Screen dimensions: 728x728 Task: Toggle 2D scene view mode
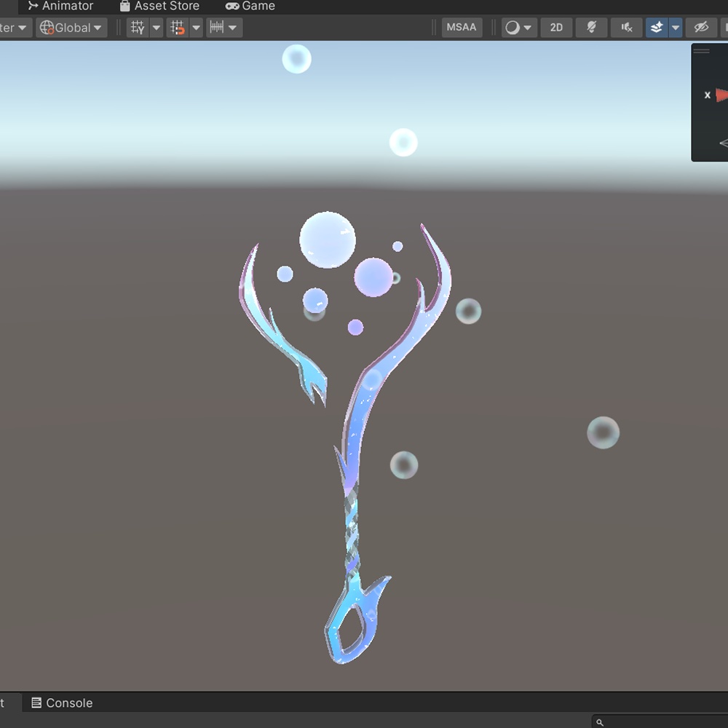pyautogui.click(x=556, y=28)
